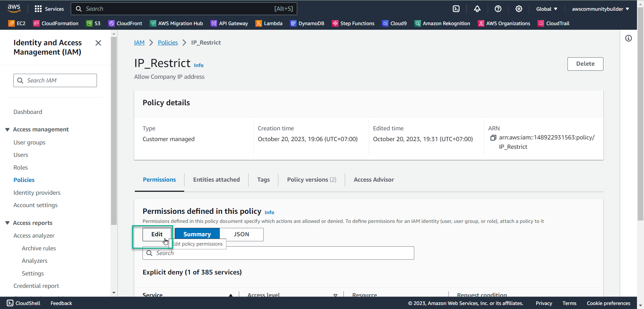Open the Services grid menu
The height and width of the screenshot is (309, 644).
coord(49,9)
